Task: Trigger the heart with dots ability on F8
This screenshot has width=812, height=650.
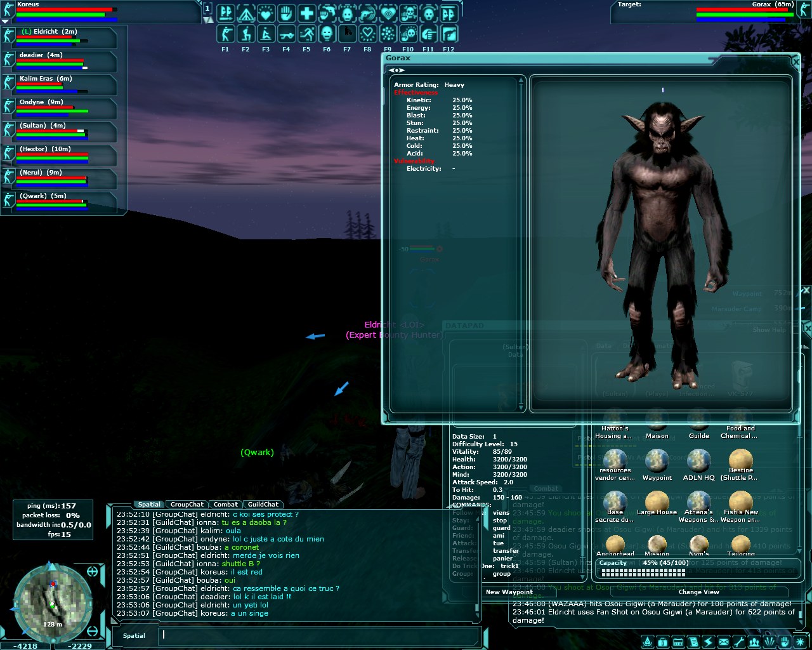Action: [367, 34]
